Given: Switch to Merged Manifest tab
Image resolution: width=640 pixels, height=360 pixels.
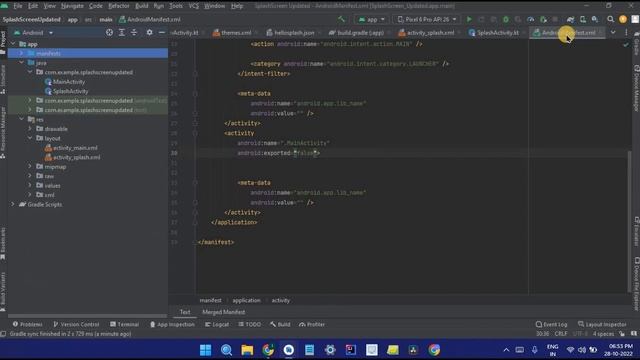Looking at the screenshot, I should tap(224, 312).
